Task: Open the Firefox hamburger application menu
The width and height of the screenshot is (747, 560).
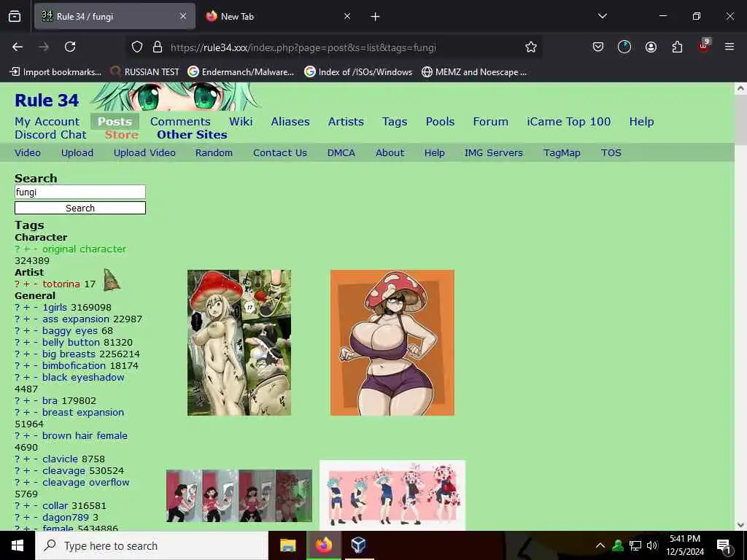Action: 729,47
